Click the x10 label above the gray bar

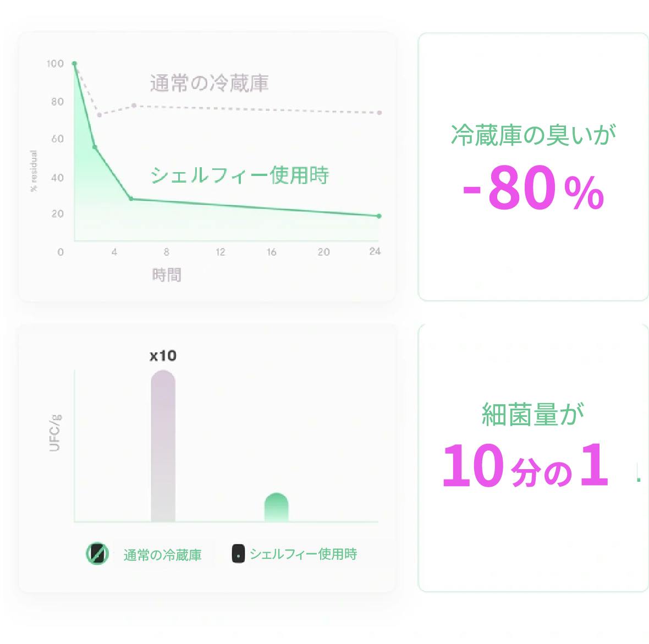163,356
